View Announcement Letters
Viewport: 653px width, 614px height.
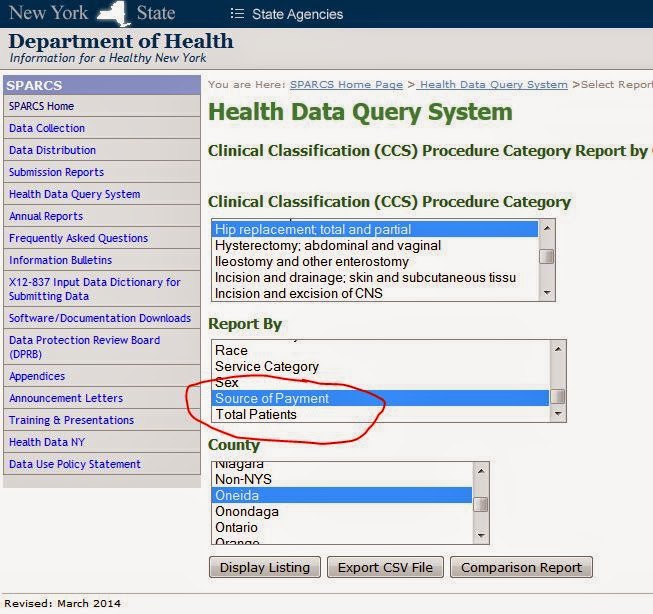(66, 398)
